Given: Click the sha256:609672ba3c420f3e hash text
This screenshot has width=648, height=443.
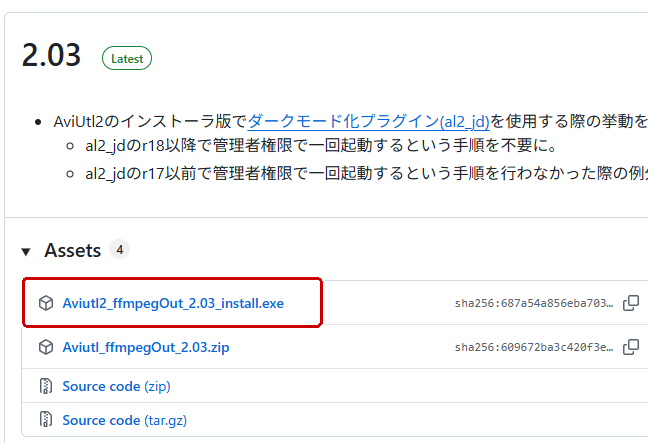Looking at the screenshot, I should (534, 348).
